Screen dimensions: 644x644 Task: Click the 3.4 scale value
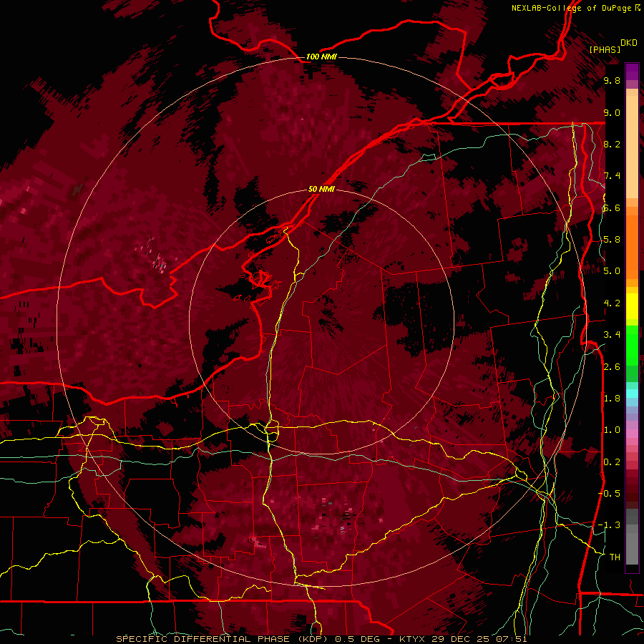click(612, 335)
